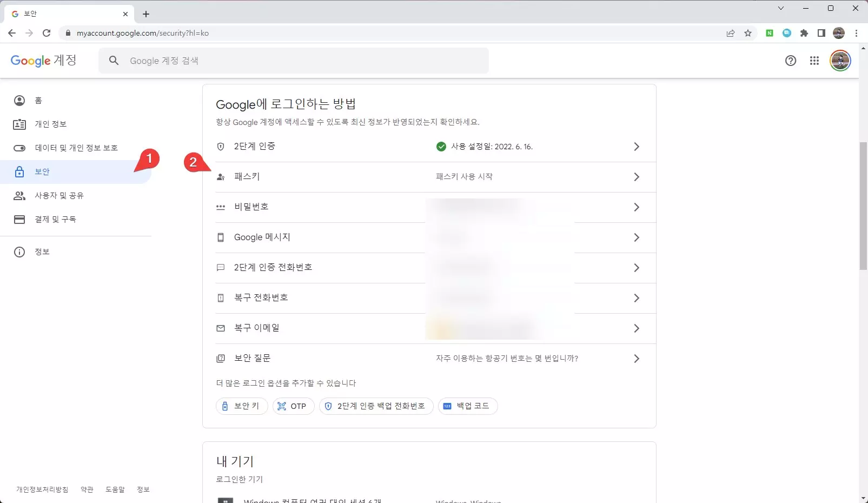The width and height of the screenshot is (868, 503).
Task: Click the 백업 코드 button
Action: (468, 406)
